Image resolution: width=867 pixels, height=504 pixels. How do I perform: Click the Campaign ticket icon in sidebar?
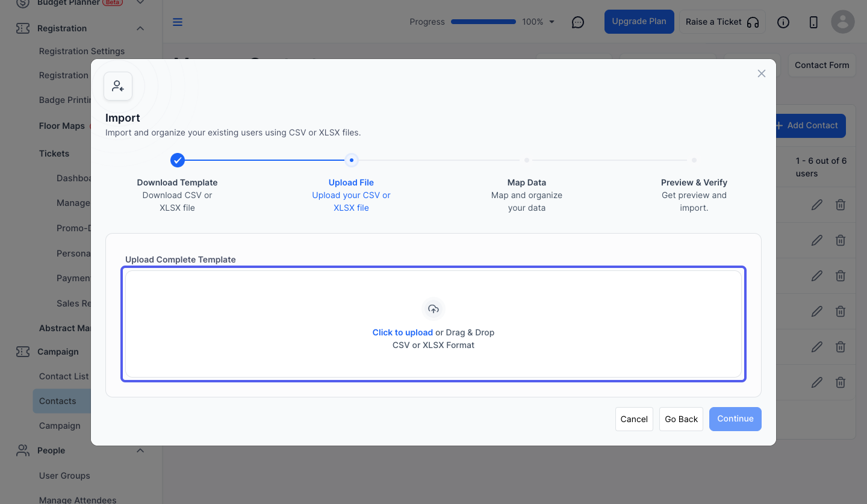(x=23, y=352)
